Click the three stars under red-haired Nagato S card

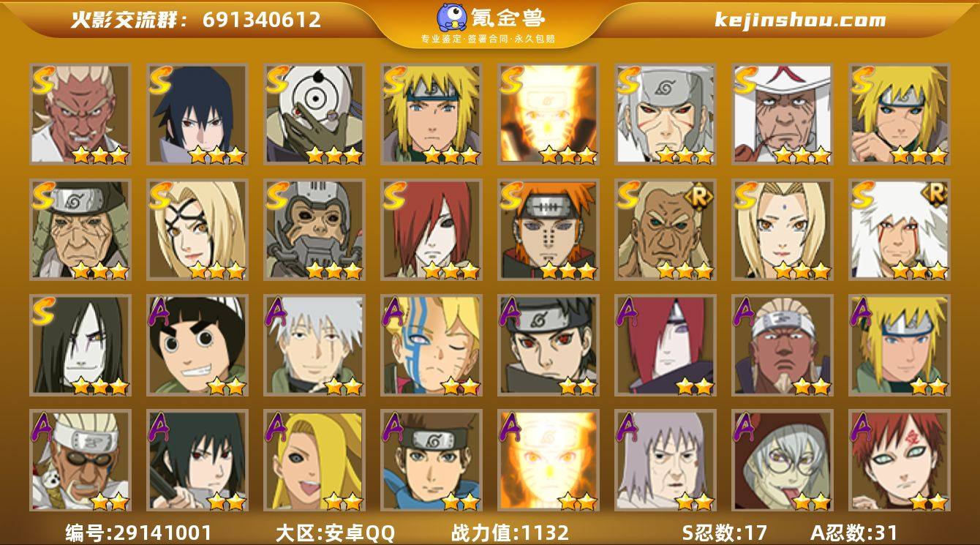[451, 271]
